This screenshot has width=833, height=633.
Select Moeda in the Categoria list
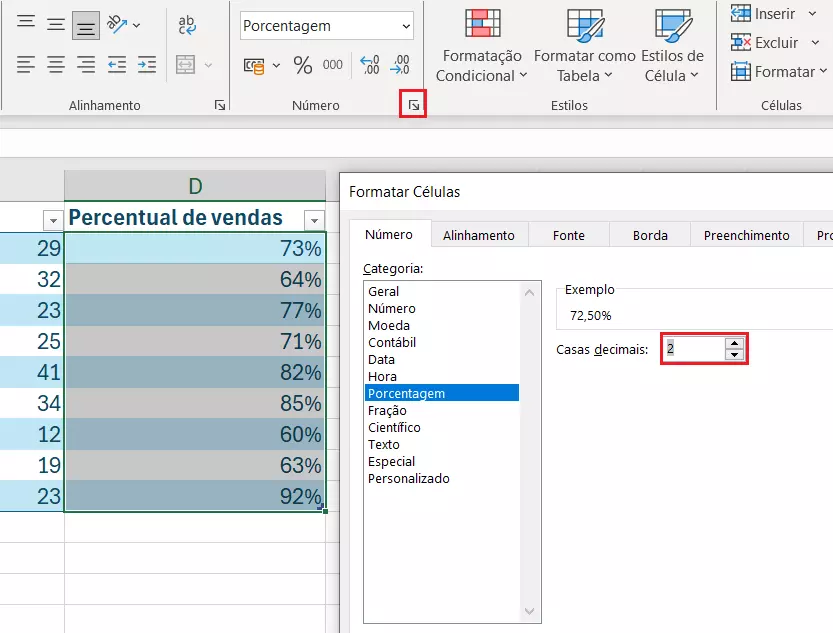pos(389,325)
